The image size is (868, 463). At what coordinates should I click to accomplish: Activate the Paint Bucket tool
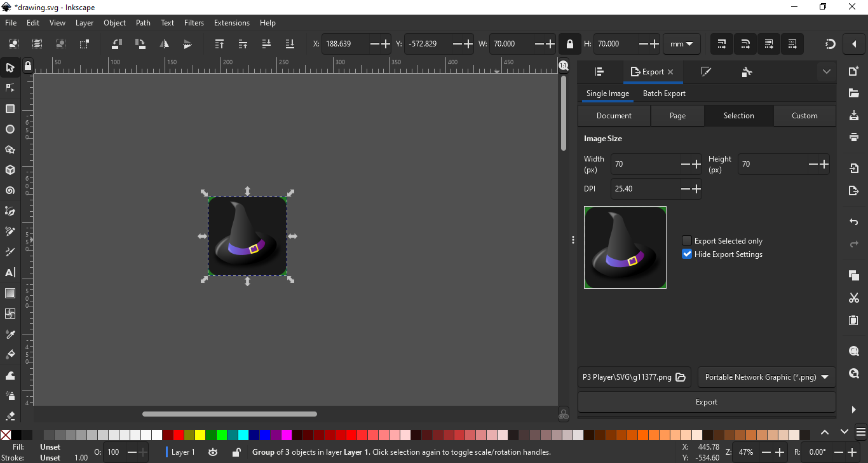pos(10,355)
